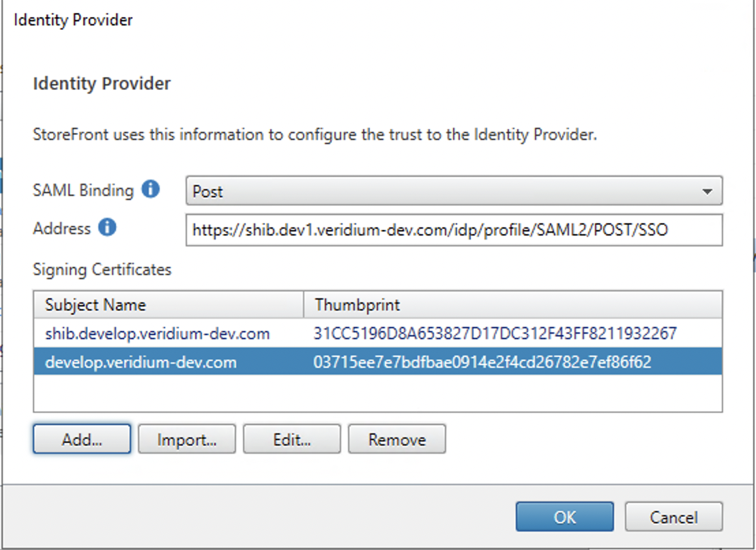The width and height of the screenshot is (756, 550).
Task: Click the column divider between Subject Name and Thumbprint
Action: coord(304,304)
